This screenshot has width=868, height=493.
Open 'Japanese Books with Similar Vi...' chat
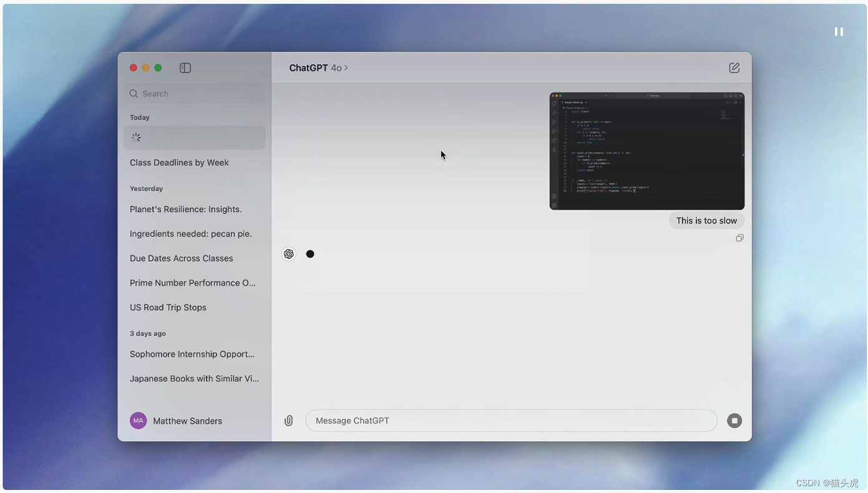[x=195, y=378]
